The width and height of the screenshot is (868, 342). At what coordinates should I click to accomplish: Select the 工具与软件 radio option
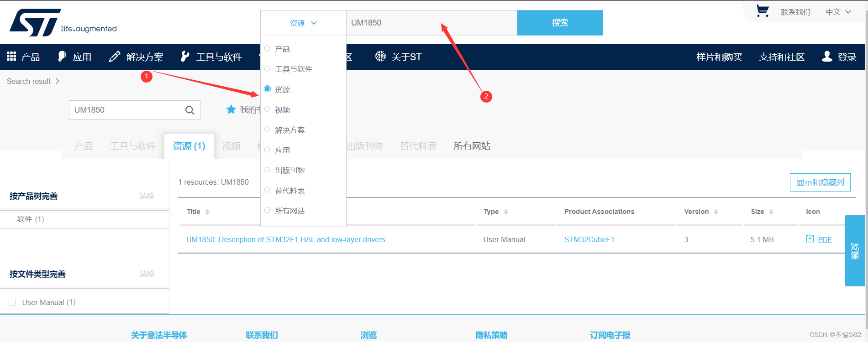267,68
